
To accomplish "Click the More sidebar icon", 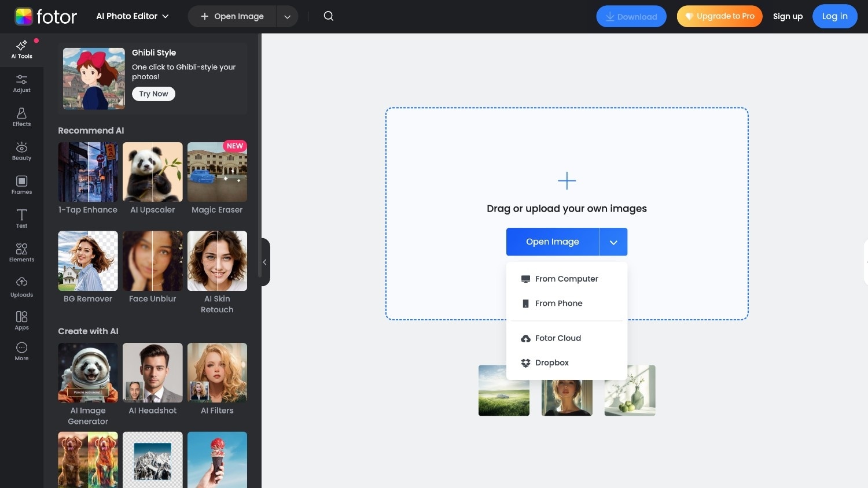I will click(x=21, y=352).
